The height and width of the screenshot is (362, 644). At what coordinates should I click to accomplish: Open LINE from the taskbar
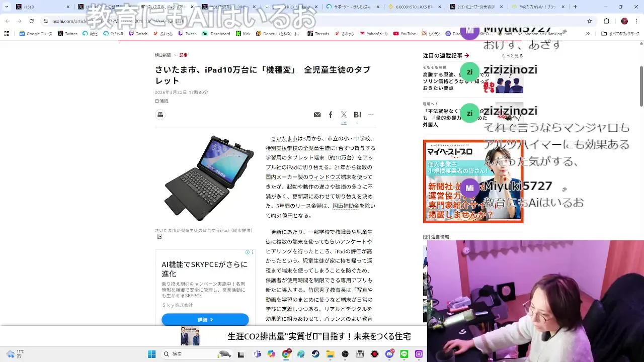pyautogui.click(x=404, y=354)
